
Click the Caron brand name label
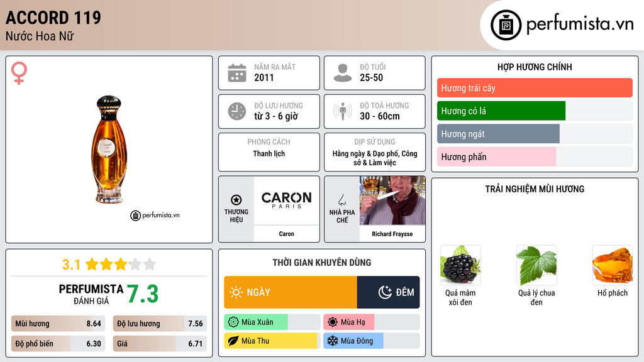coord(286,234)
